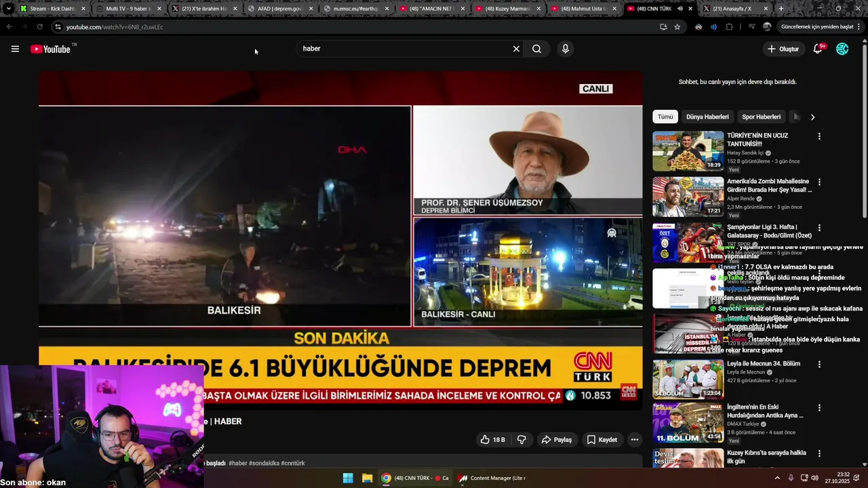868x488 pixels.
Task: Show hidden system tray icons chevron
Action: pyautogui.click(x=777, y=478)
